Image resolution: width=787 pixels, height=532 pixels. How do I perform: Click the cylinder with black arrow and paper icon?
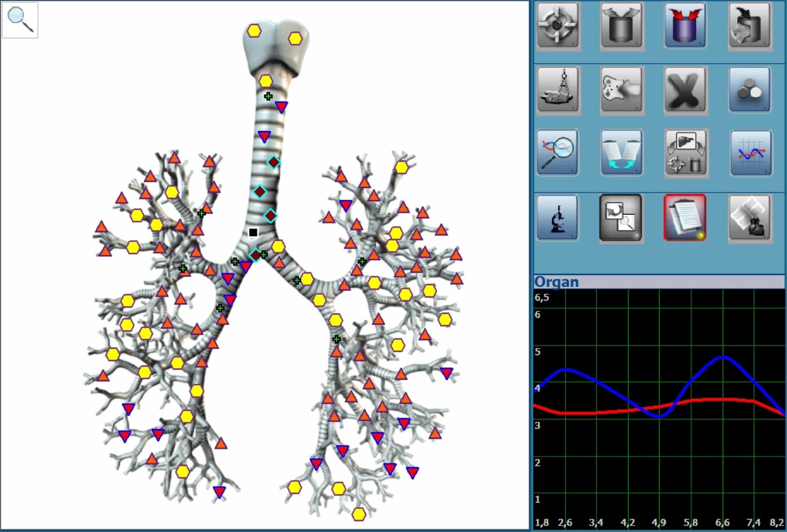click(x=749, y=26)
